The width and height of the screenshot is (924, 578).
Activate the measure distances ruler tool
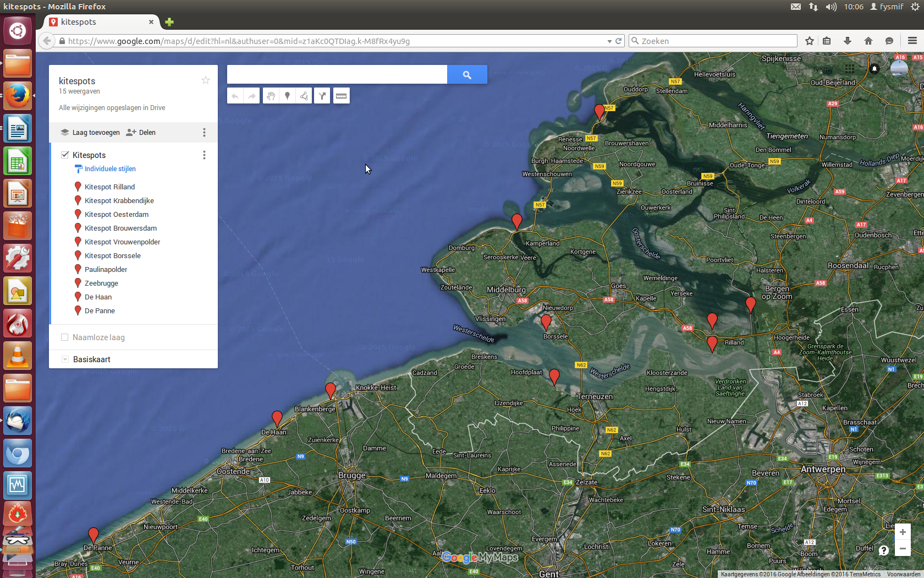point(341,96)
